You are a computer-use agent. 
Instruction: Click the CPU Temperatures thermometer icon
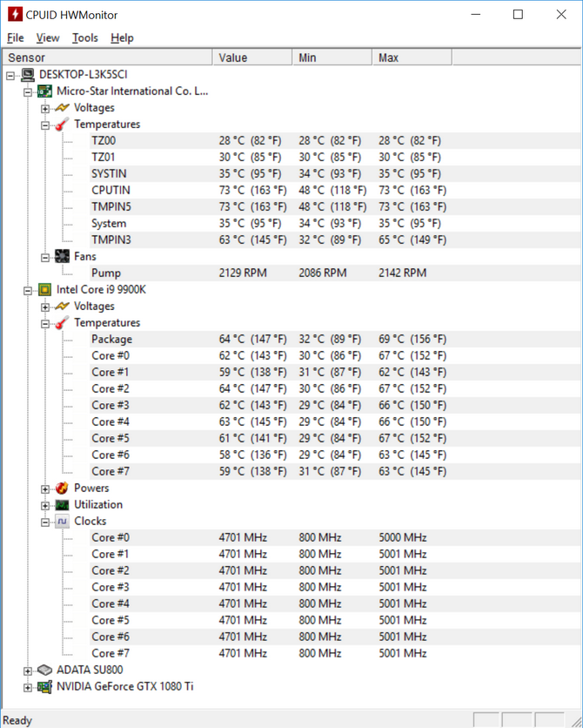pos(62,323)
